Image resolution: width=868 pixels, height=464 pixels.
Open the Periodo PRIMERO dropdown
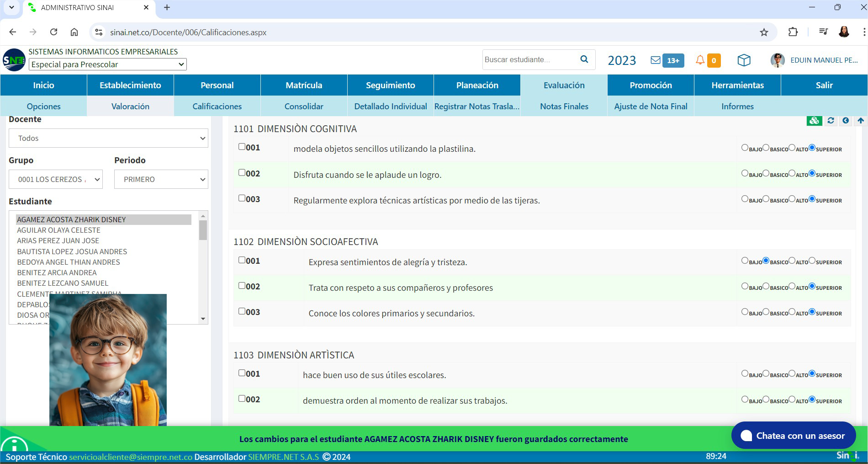[161, 179]
